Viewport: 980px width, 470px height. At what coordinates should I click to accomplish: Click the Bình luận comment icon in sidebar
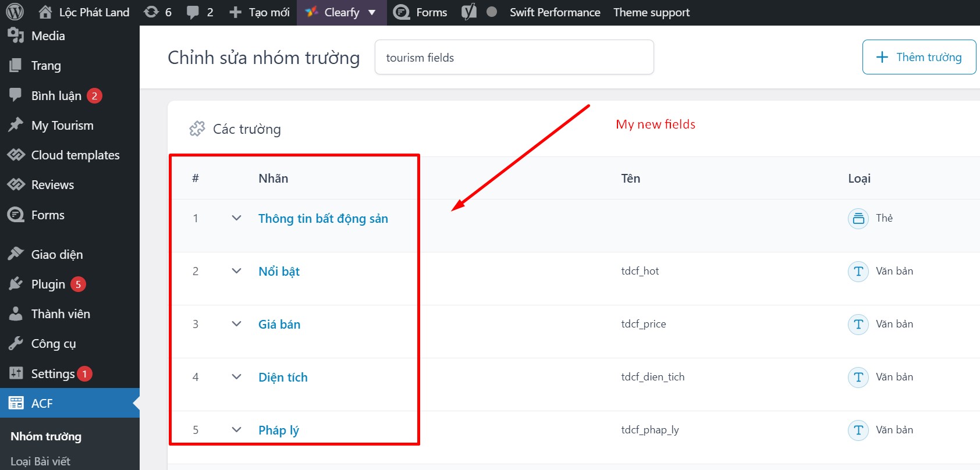[x=16, y=95]
